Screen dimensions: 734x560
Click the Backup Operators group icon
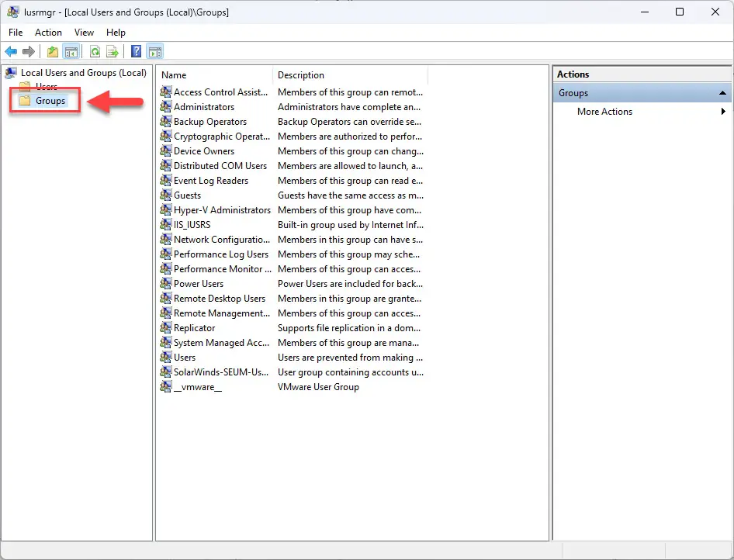(x=166, y=122)
